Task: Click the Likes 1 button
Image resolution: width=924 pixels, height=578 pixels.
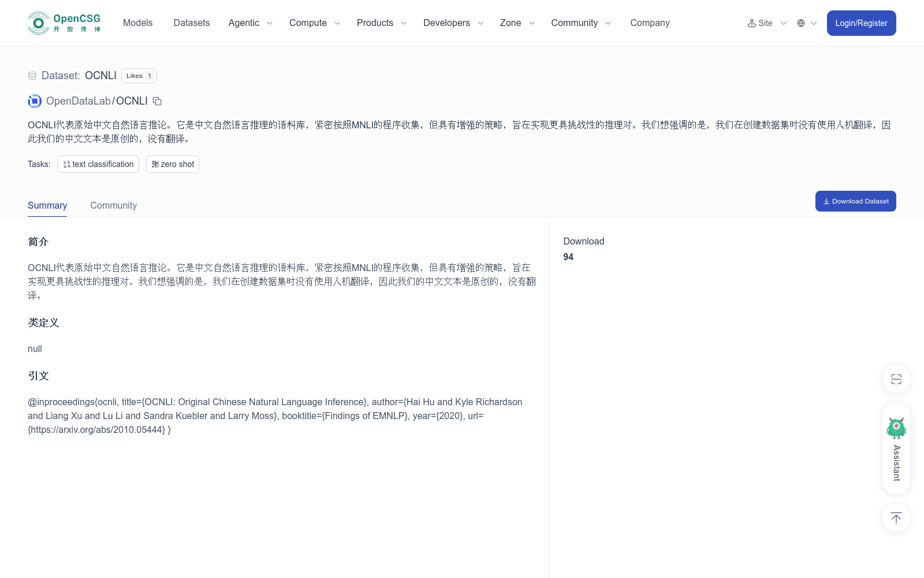Action: pos(139,76)
